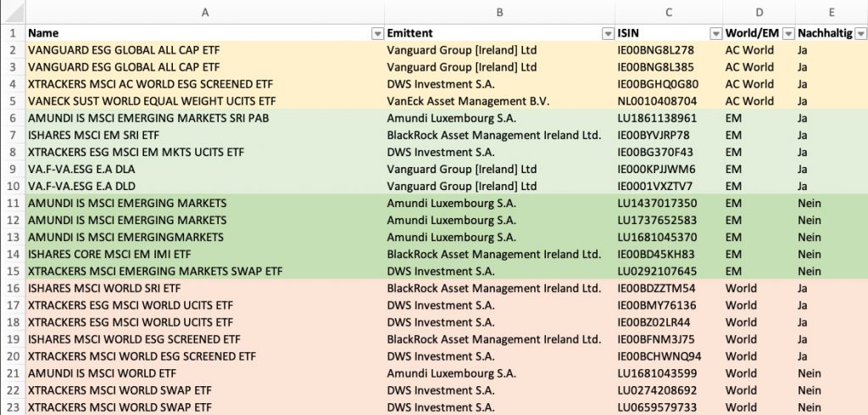The image size is (868, 415).
Task: Click the ISIN header cell
Action: point(669,33)
